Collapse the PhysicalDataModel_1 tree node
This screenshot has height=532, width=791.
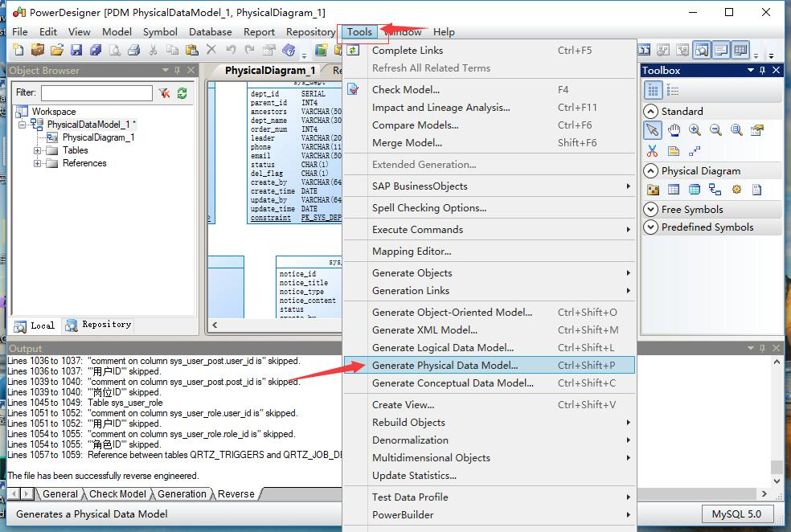click(22, 124)
